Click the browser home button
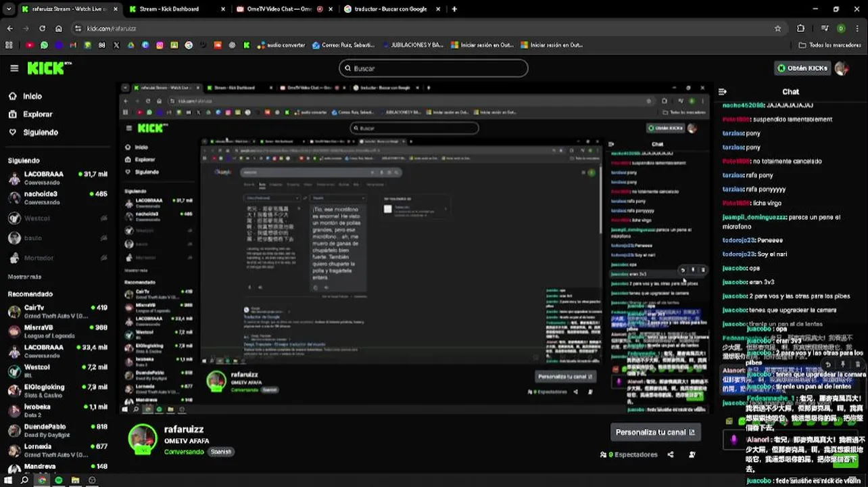This screenshot has height=487, width=868. pyautogui.click(x=59, y=28)
